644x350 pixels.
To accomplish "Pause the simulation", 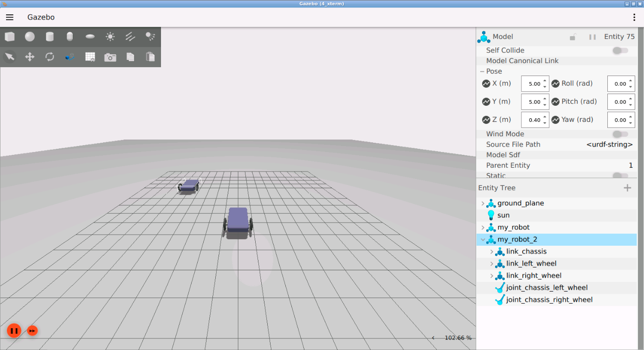I will click(x=14, y=331).
